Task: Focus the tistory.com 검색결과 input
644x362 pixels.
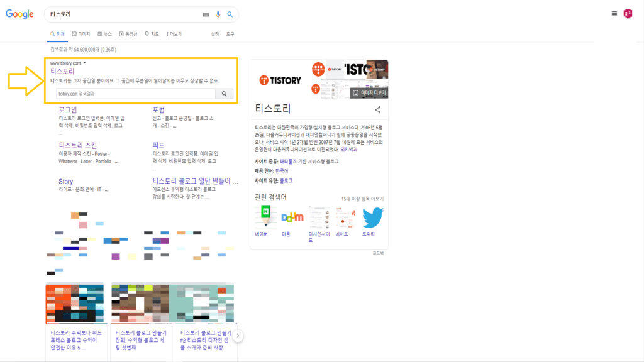Action: coord(136,94)
